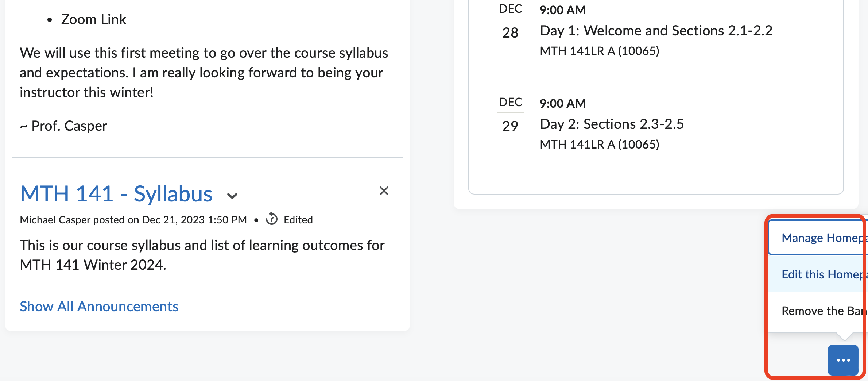Open Day 2: Sections 2.3-2.5 calendar event

[x=612, y=124]
